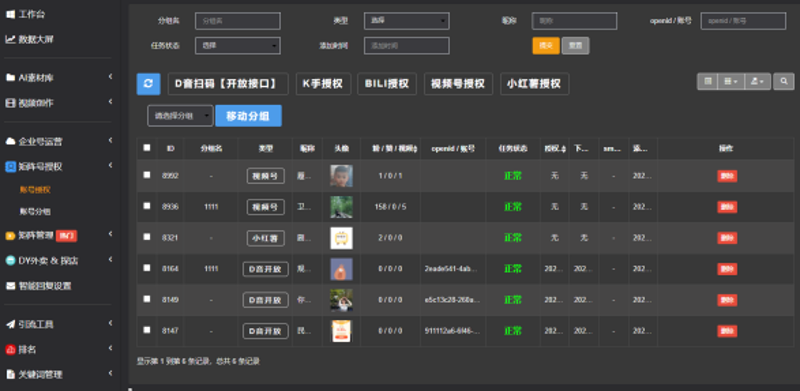Click the 视频号授权 button
This screenshot has width=800, height=391.
click(x=458, y=84)
